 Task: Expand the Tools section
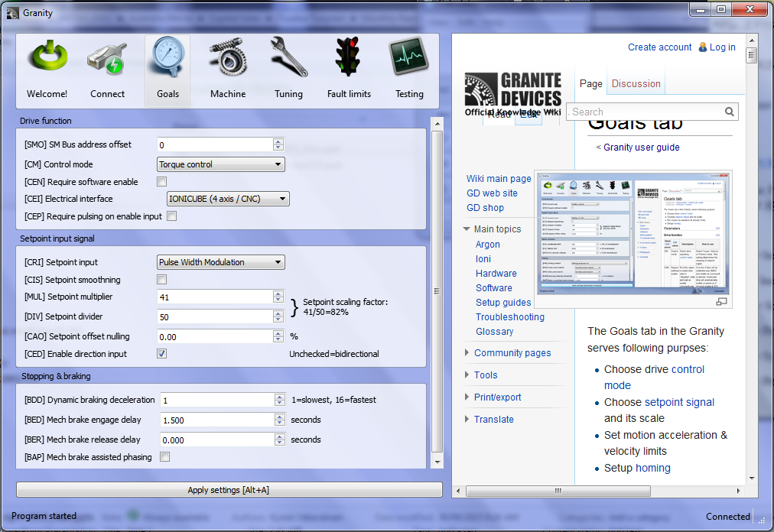click(x=467, y=375)
